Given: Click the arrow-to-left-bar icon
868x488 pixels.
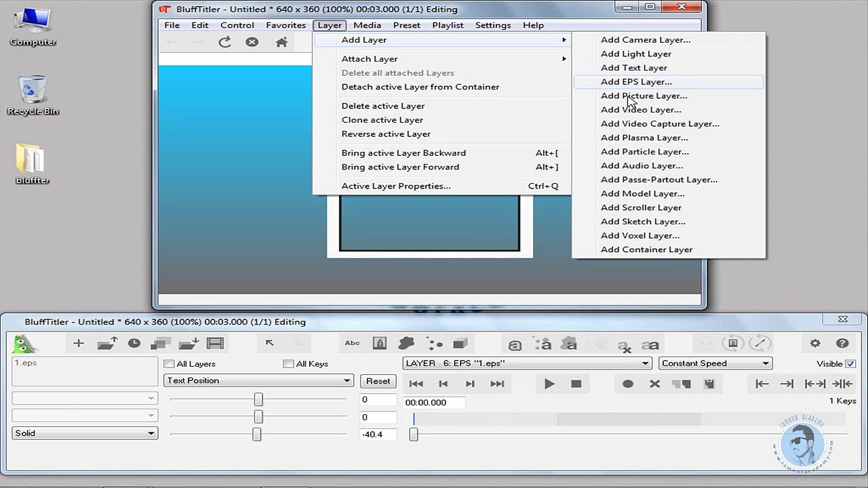Looking at the screenshot, I should coord(762,384).
